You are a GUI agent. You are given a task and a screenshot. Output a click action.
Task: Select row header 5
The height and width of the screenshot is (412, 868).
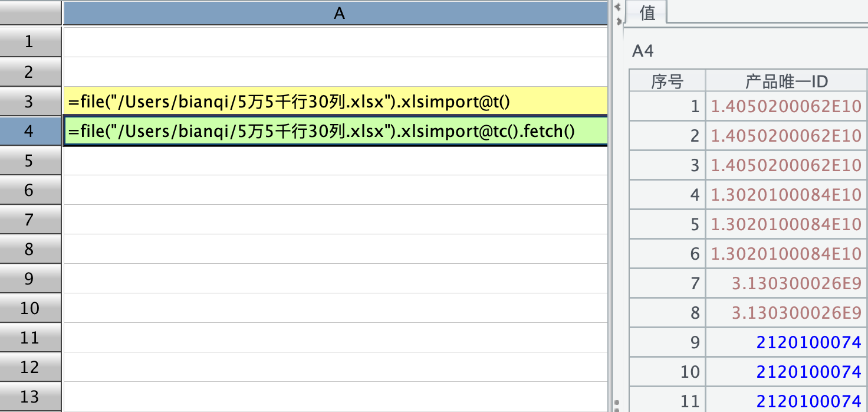(x=31, y=161)
